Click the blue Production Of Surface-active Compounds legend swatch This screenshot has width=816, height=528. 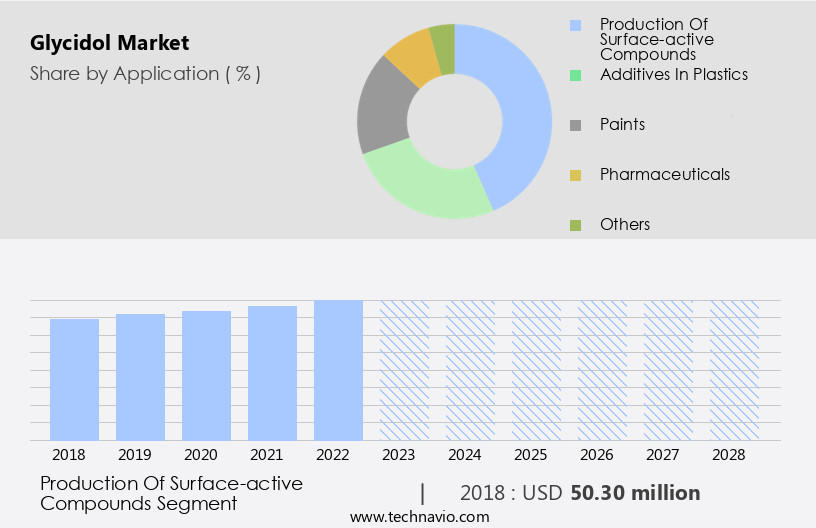point(574,24)
